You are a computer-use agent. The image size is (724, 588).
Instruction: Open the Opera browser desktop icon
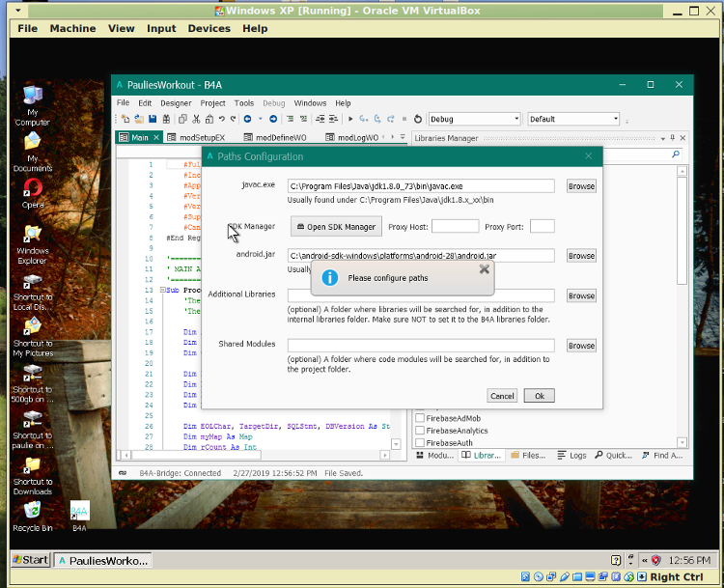click(x=32, y=188)
